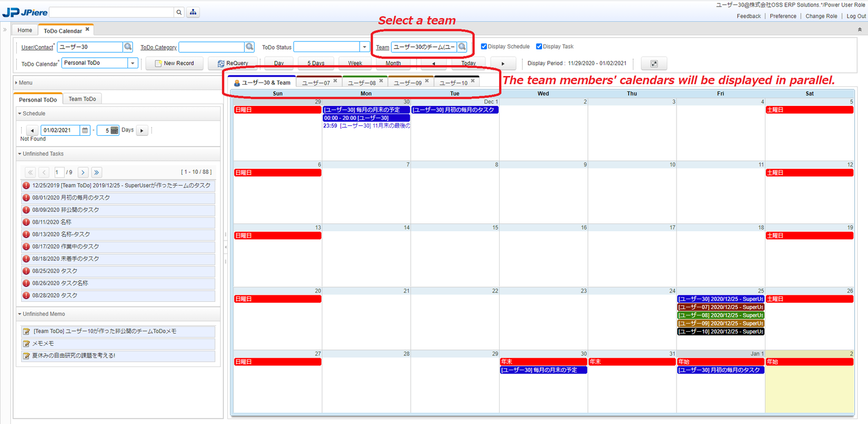Click the User/Contact lookup icon
The image size is (868, 424).
[x=128, y=47]
